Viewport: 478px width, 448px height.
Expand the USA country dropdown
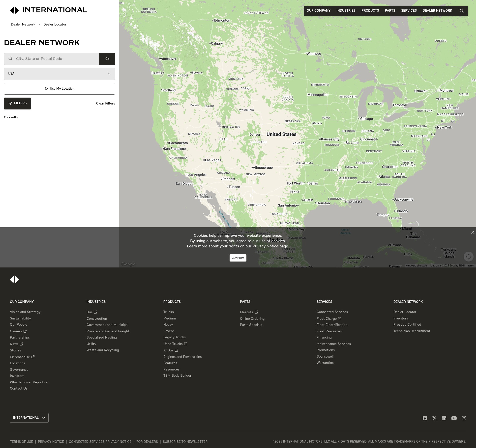point(60,74)
